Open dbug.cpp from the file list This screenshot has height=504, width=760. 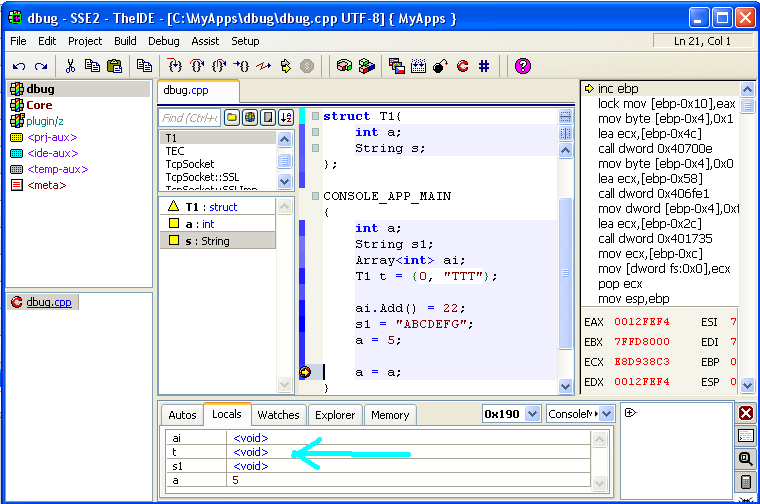tap(48, 302)
